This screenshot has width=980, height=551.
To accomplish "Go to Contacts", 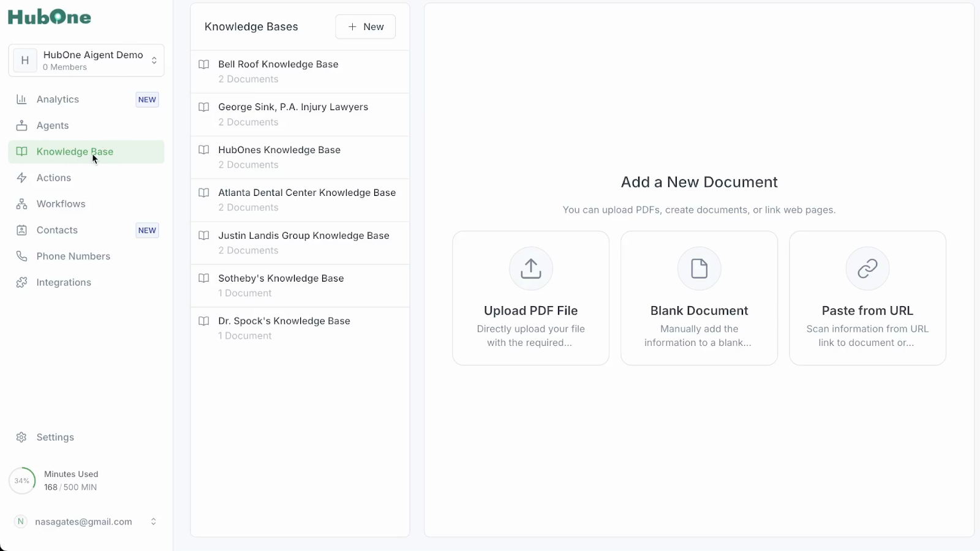I will point(86,230).
